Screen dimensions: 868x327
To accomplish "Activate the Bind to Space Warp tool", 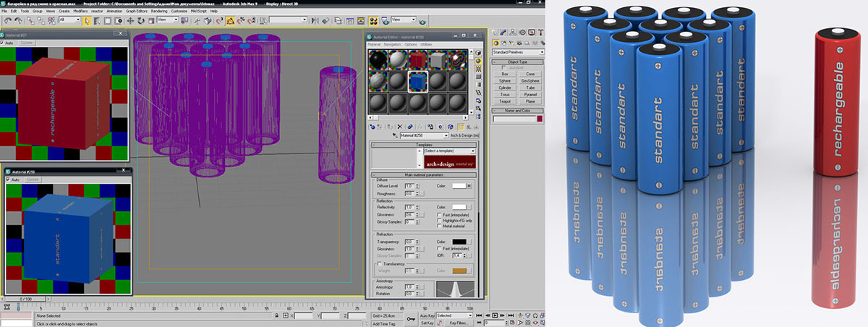I will 51,20.
